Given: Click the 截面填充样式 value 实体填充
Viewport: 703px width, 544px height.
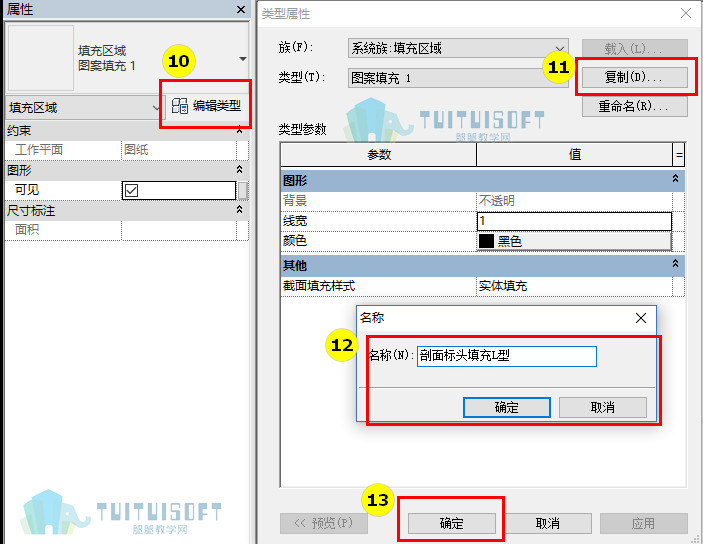Looking at the screenshot, I should click(574, 286).
